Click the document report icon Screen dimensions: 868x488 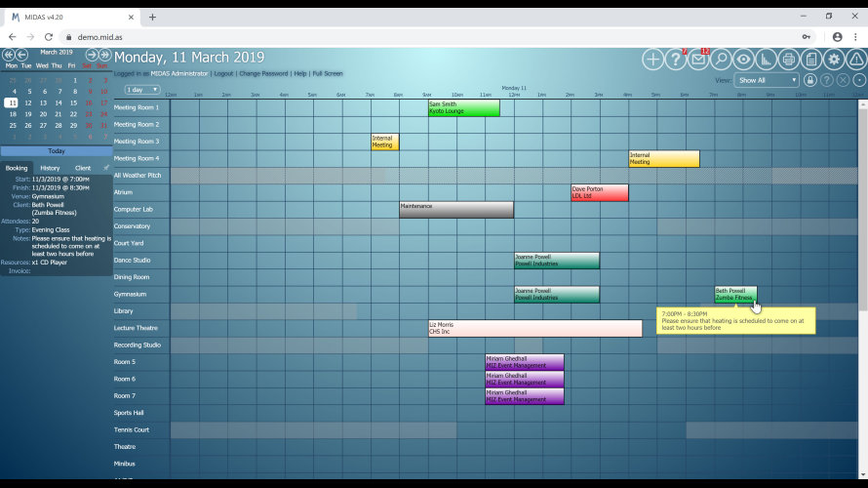(810, 60)
